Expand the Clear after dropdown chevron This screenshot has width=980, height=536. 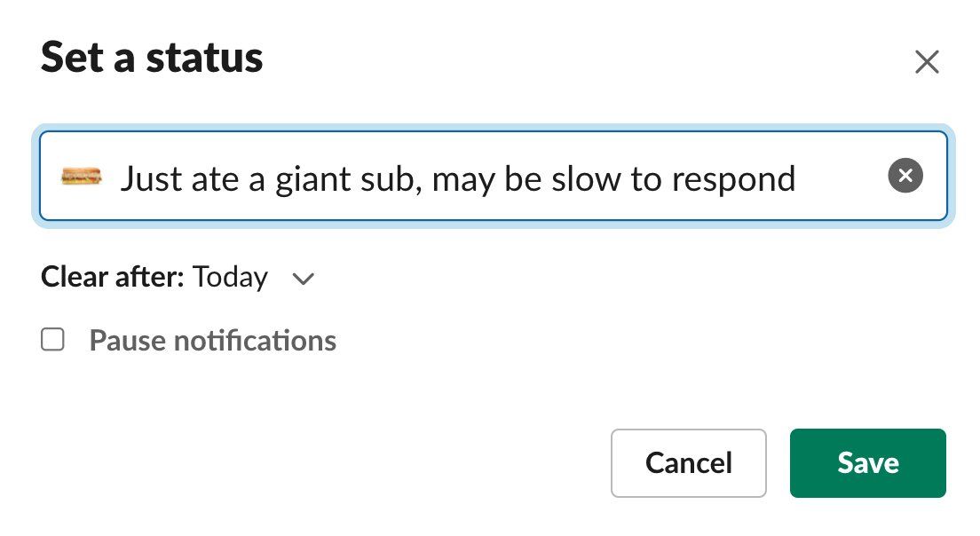[304, 279]
